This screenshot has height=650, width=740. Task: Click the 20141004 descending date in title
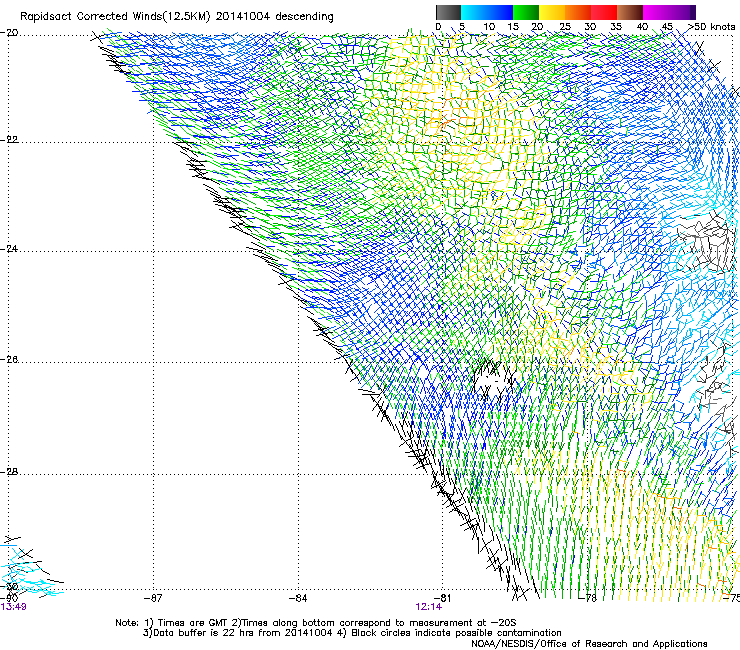point(275,17)
